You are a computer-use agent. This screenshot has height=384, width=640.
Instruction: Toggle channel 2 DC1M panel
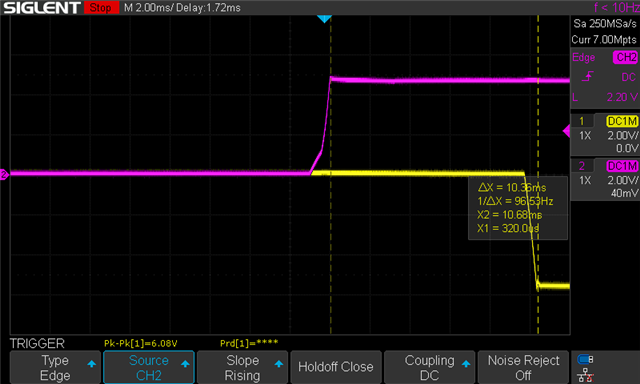click(605, 179)
